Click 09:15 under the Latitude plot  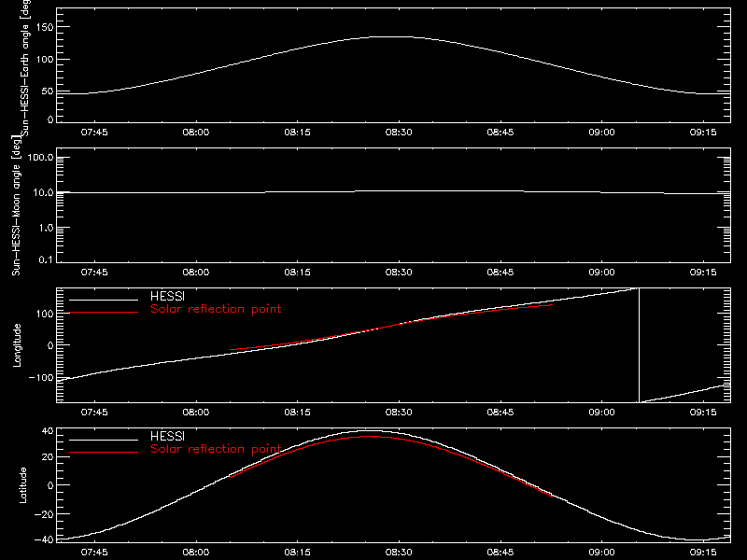pos(703,553)
